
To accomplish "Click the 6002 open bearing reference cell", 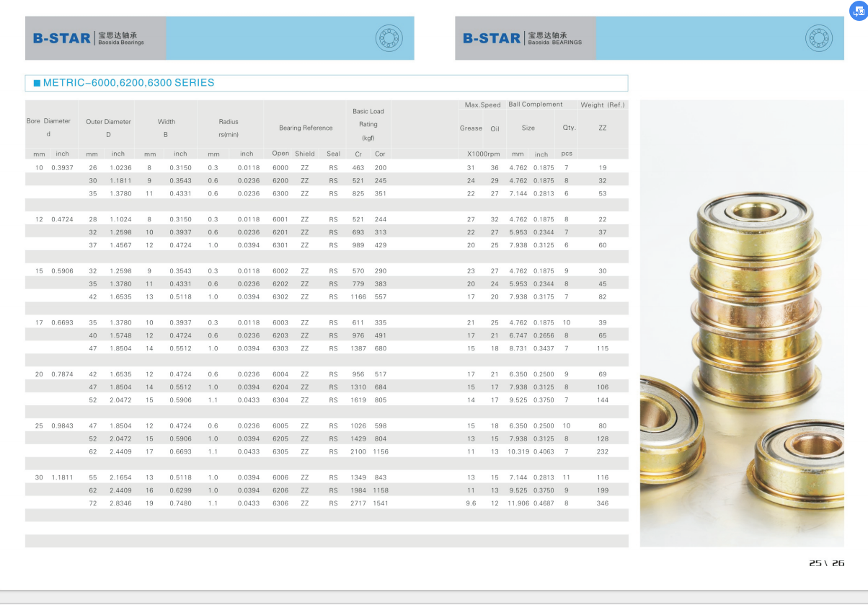I will [x=280, y=271].
